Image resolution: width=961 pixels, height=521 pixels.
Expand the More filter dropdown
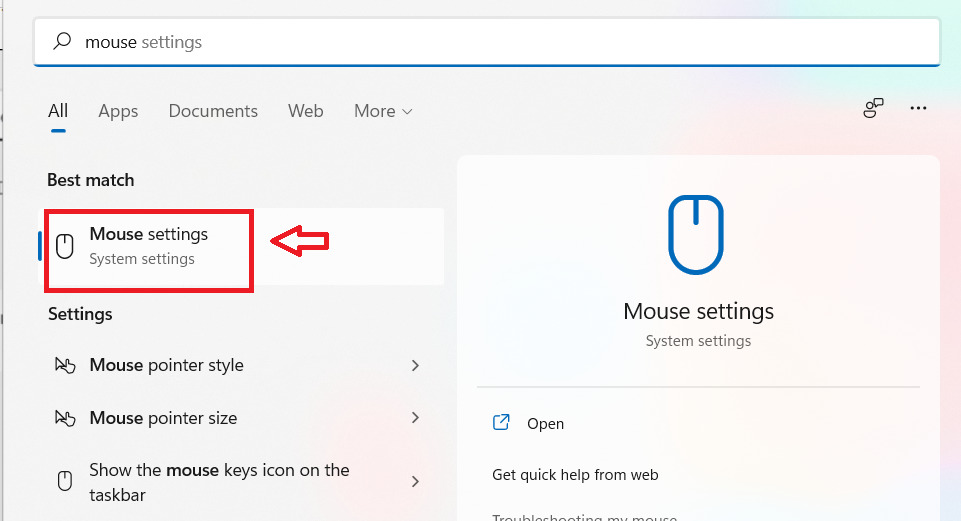coord(383,111)
